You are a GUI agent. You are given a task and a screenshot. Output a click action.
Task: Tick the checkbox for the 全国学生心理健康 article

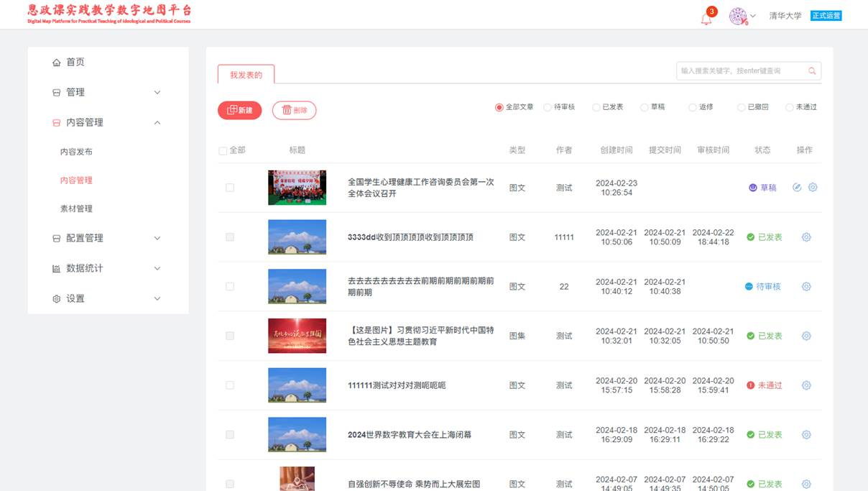point(230,188)
